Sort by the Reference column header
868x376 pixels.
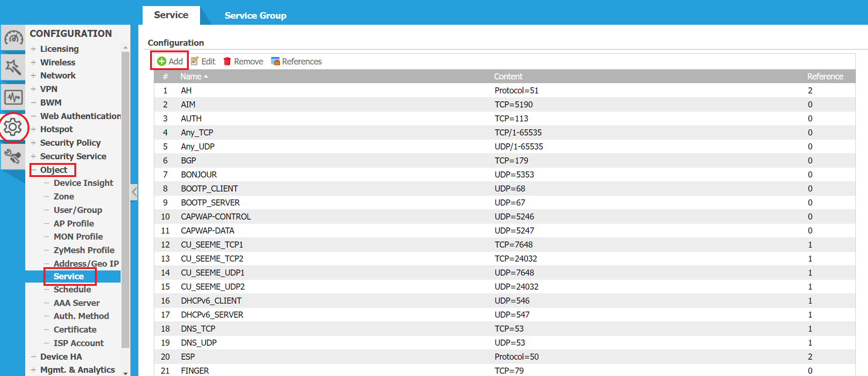tap(825, 76)
